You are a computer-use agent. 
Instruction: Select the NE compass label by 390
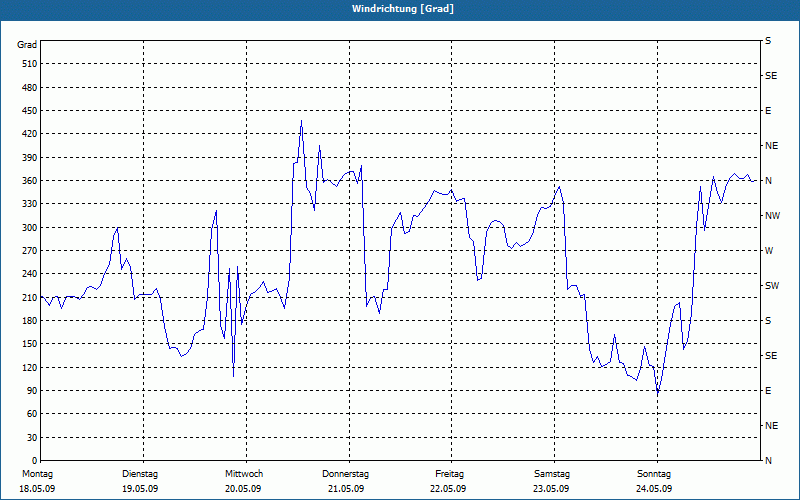coord(771,146)
